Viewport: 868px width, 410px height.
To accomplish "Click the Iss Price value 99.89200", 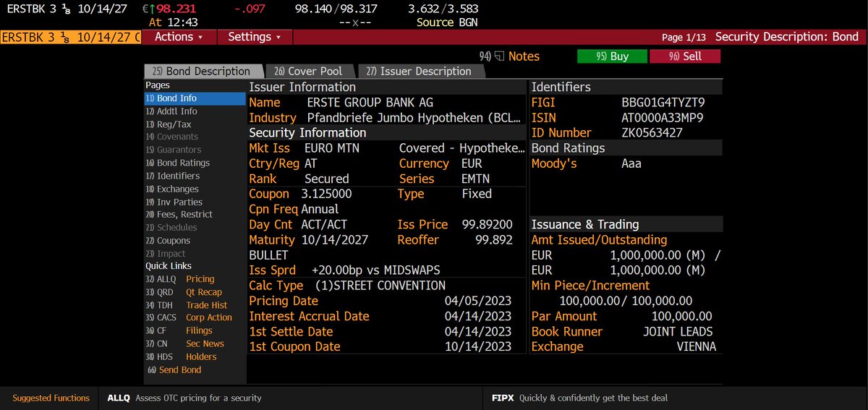I will (487, 224).
